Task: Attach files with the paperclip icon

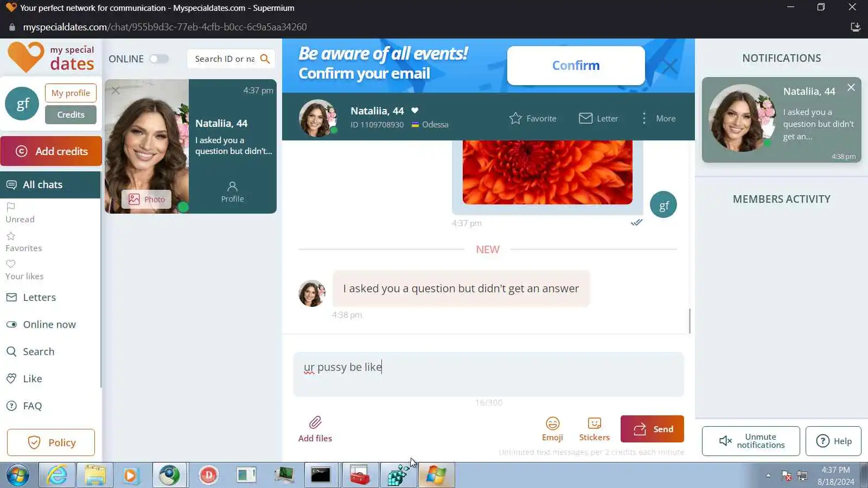Action: point(315,429)
